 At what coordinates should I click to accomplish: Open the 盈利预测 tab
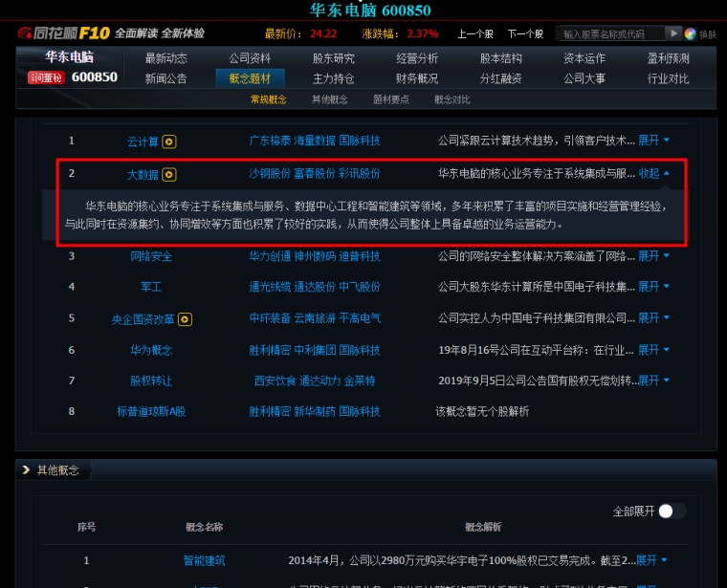(668, 58)
